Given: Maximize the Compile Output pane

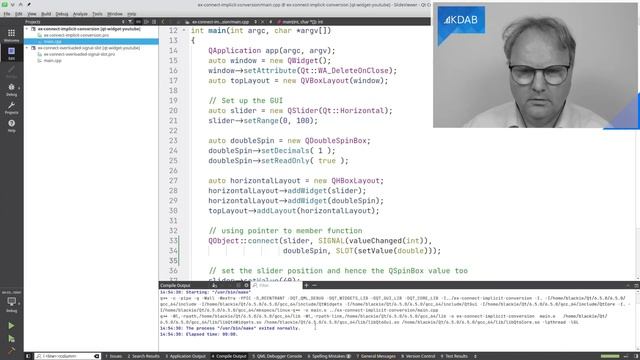Looking at the screenshot, I should (629, 285).
